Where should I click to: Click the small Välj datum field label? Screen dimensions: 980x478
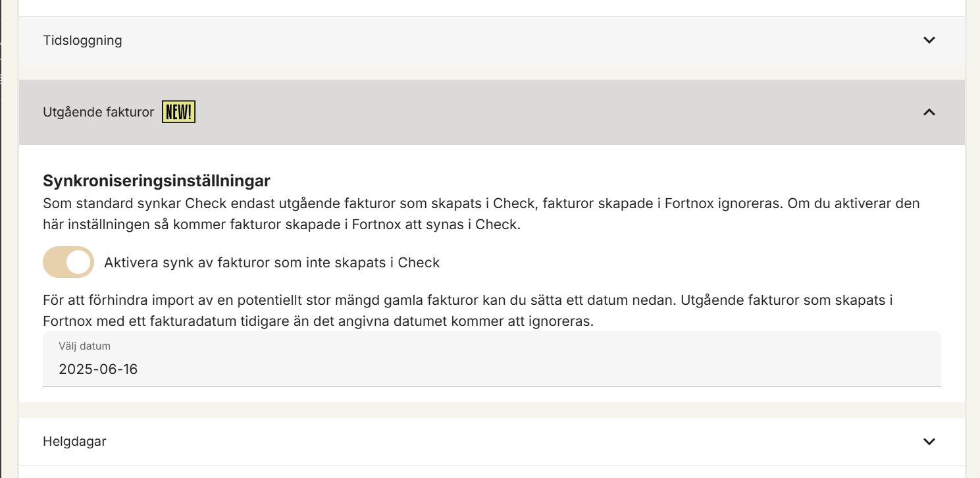click(84, 346)
